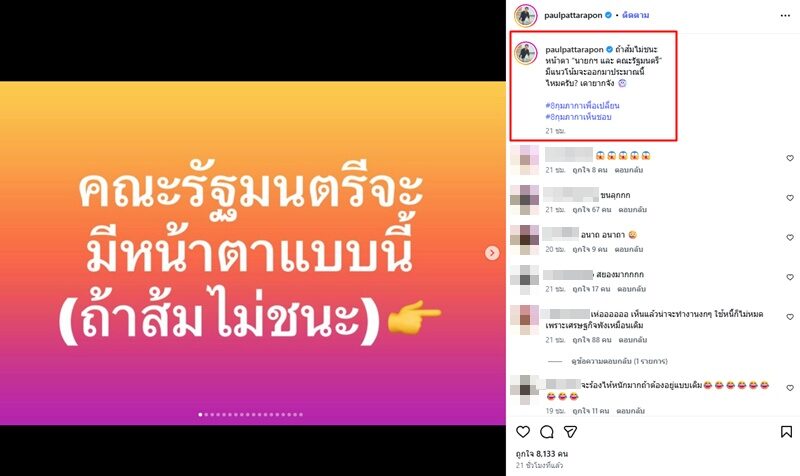Open the three-dot more options menu
800x476 pixels.
click(785, 16)
